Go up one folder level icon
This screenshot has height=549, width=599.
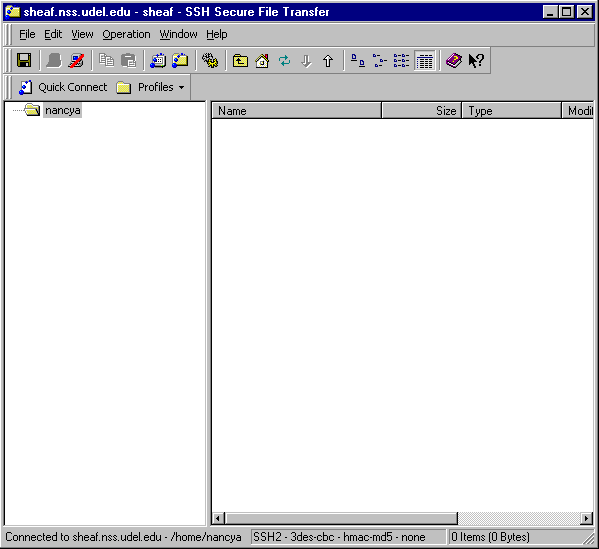pyautogui.click(x=240, y=60)
